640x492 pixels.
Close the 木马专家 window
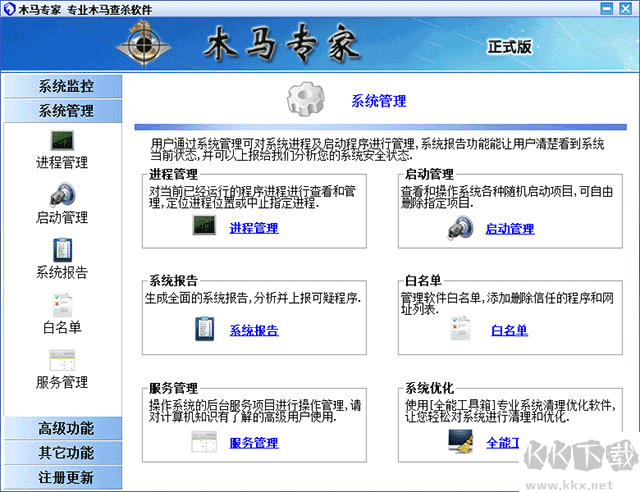(625, 8)
